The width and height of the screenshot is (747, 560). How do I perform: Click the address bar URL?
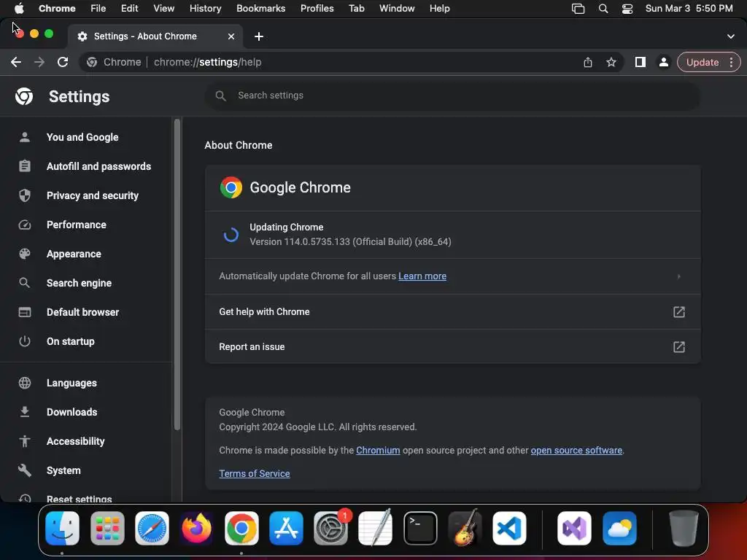tap(207, 63)
